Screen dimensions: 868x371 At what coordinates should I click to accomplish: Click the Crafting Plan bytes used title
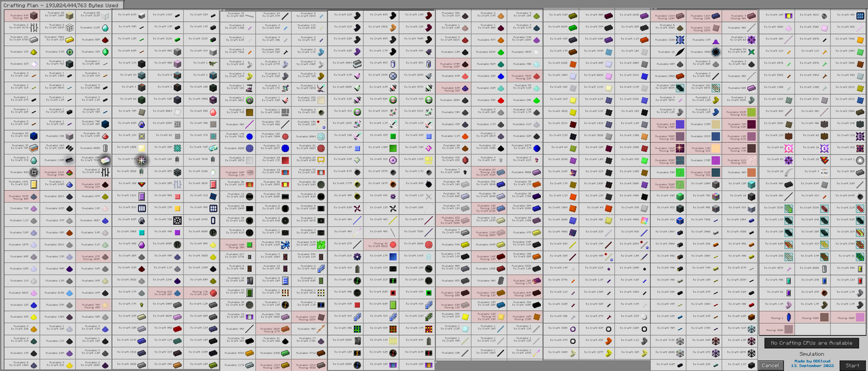(61, 5)
